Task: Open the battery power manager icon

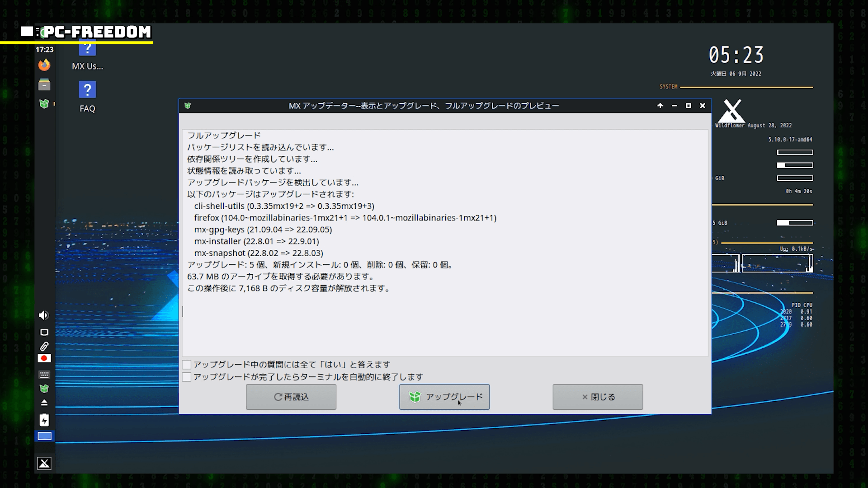Action: pos(44,420)
